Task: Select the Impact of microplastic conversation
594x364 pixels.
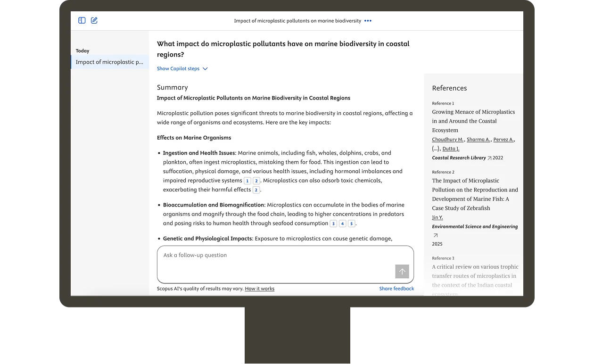Action: pos(109,62)
